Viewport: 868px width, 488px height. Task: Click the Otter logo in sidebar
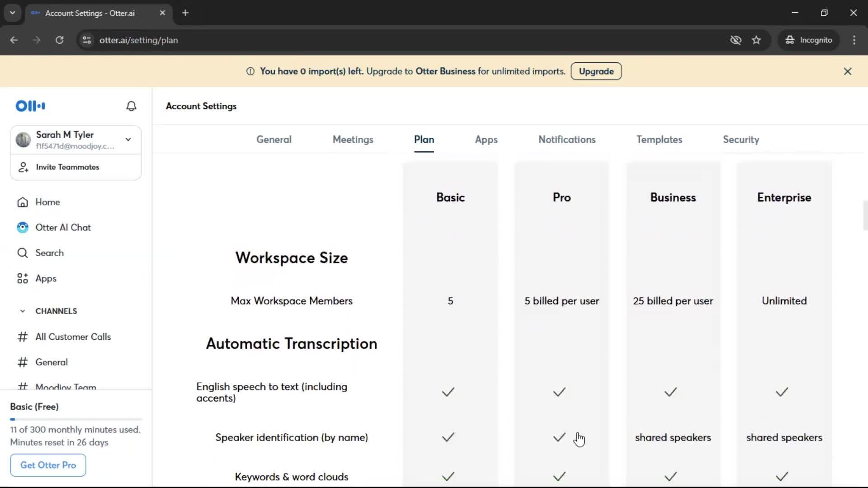click(30, 106)
